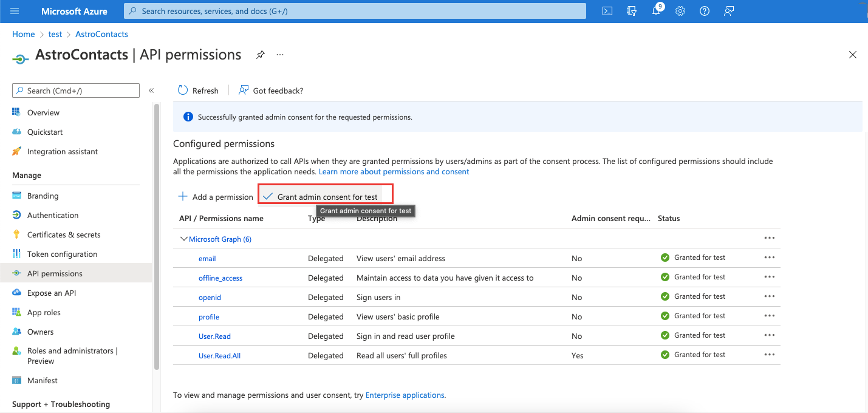Screen dimensions: 868x413
Task: Open Certificates & secrets
Action: tap(64, 234)
